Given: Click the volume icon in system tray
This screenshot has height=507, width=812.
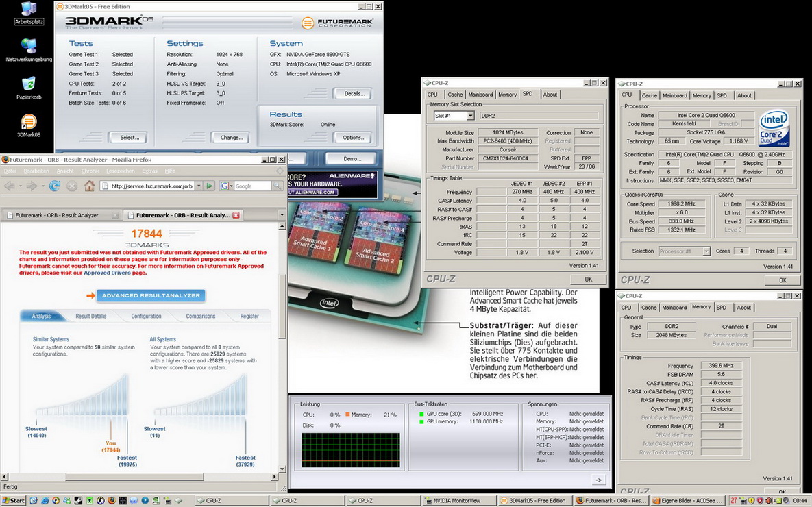Looking at the screenshot, I should [769, 501].
